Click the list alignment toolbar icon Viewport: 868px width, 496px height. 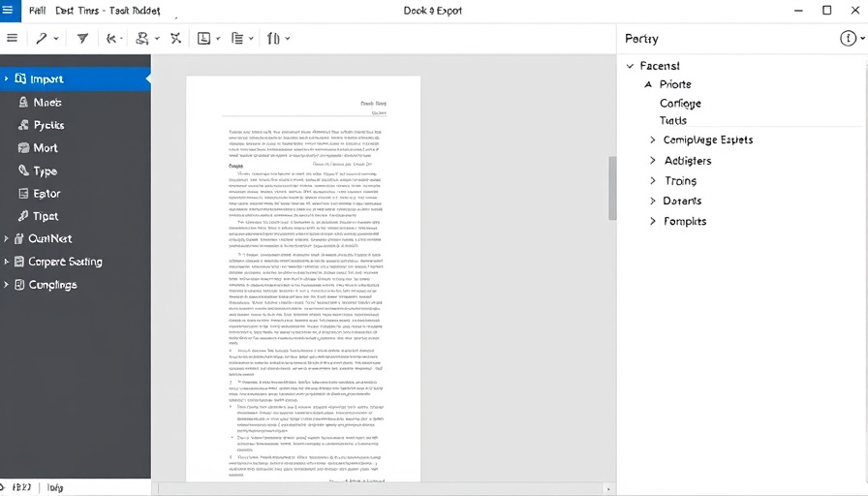pyautogui.click(x=237, y=38)
